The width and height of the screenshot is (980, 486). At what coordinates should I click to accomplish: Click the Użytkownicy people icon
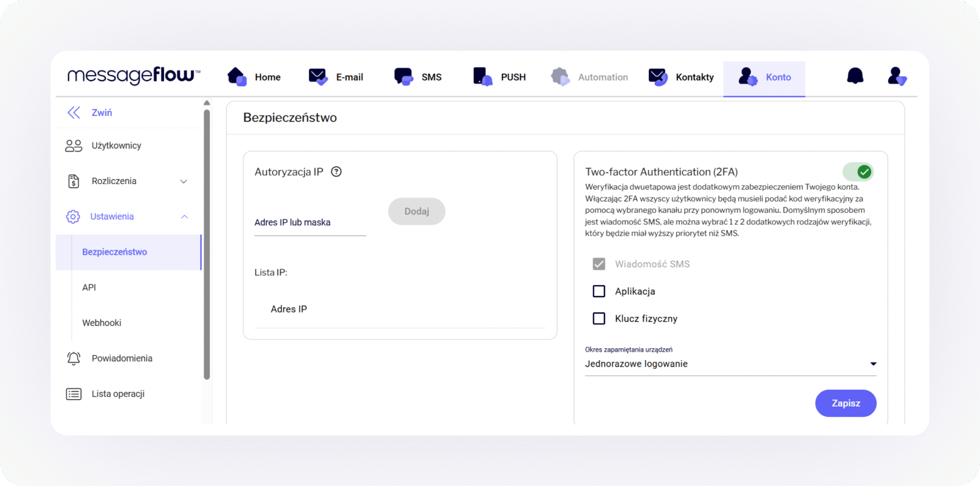(73, 146)
